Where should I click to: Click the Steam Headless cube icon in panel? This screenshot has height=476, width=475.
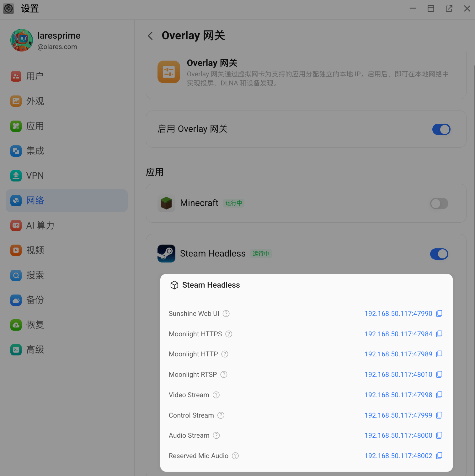coord(174,285)
